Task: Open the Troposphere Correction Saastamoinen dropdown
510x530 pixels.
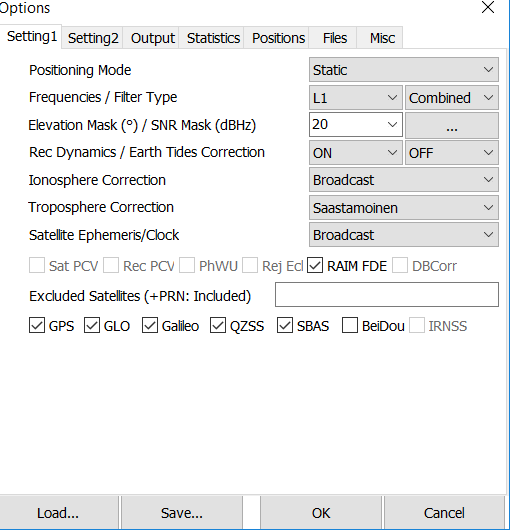Action: 404,207
